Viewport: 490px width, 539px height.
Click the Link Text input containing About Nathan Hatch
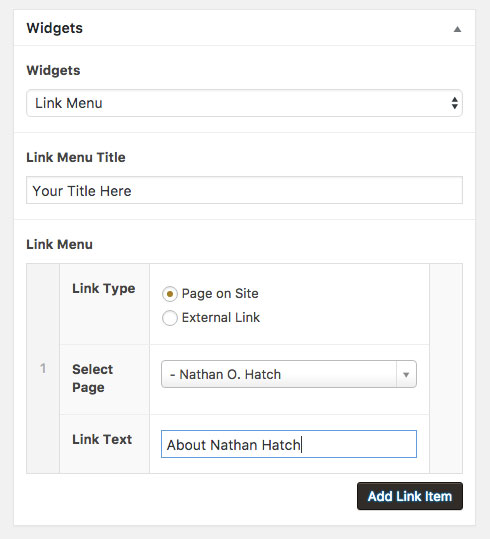(289, 444)
